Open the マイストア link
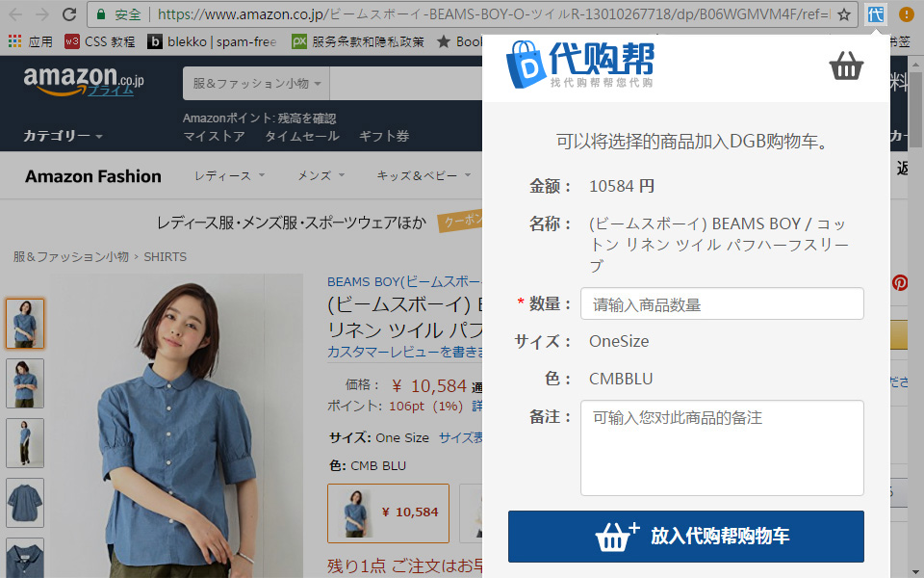 [x=214, y=136]
